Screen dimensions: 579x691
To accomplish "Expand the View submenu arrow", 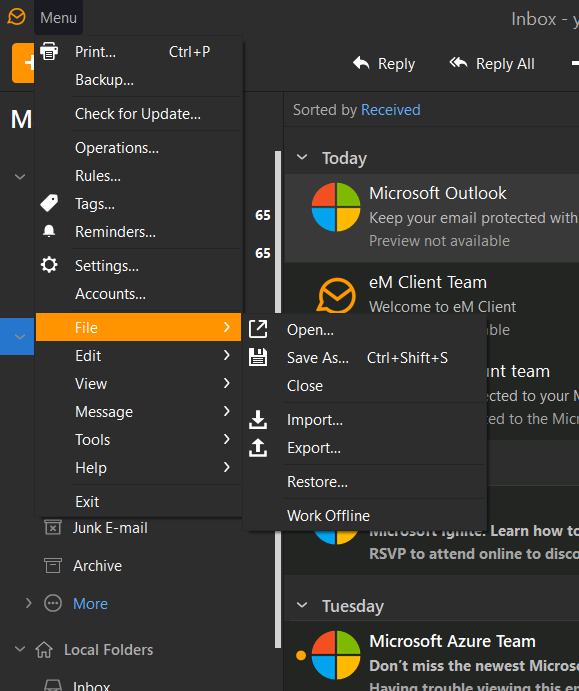I will pyautogui.click(x=226, y=383).
